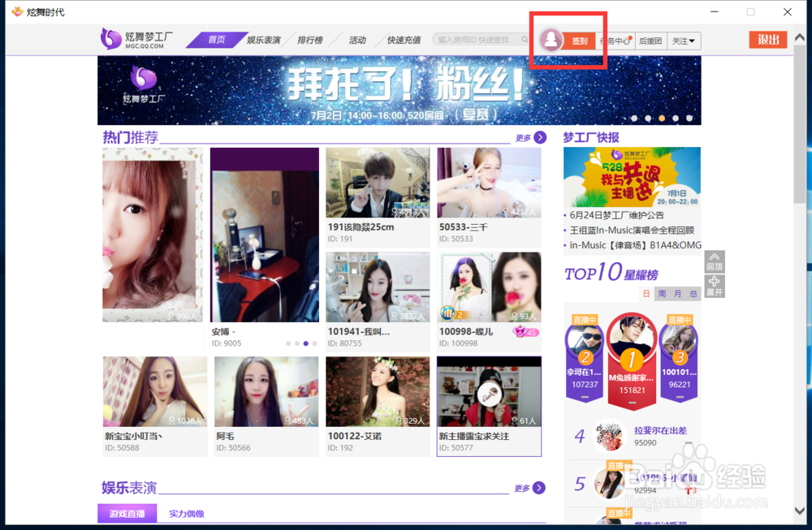Click rank 2 avatar 拿哥在1...
Screen dimensions: 812x530
(x=585, y=341)
